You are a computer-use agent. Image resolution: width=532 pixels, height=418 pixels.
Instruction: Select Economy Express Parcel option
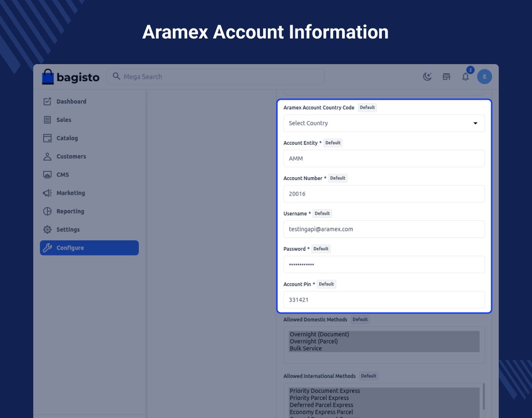point(384,412)
